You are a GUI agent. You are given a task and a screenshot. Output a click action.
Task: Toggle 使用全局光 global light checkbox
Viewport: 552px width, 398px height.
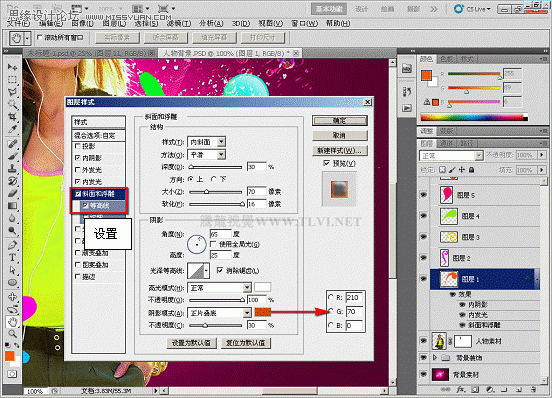[213, 244]
